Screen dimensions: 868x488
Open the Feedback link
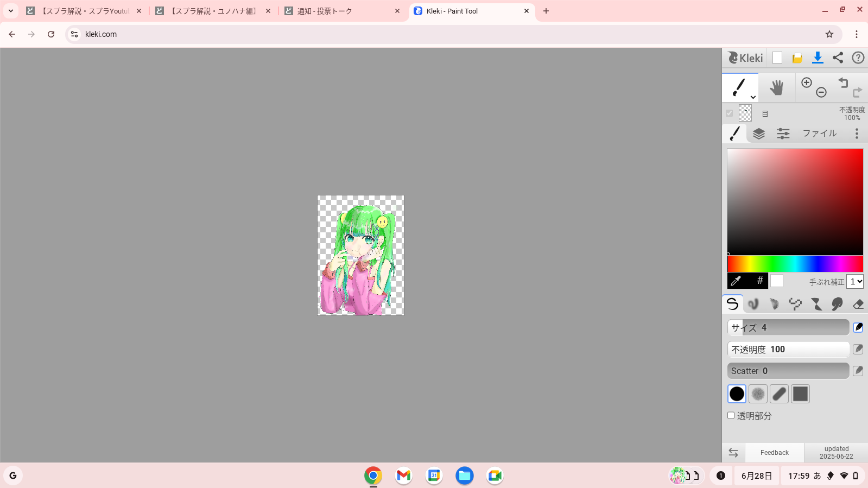point(775,453)
